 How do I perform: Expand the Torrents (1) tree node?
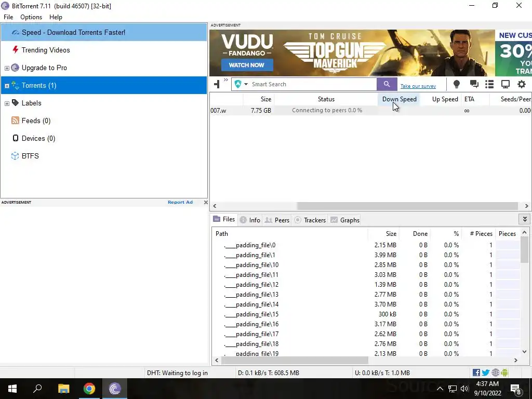(7, 86)
